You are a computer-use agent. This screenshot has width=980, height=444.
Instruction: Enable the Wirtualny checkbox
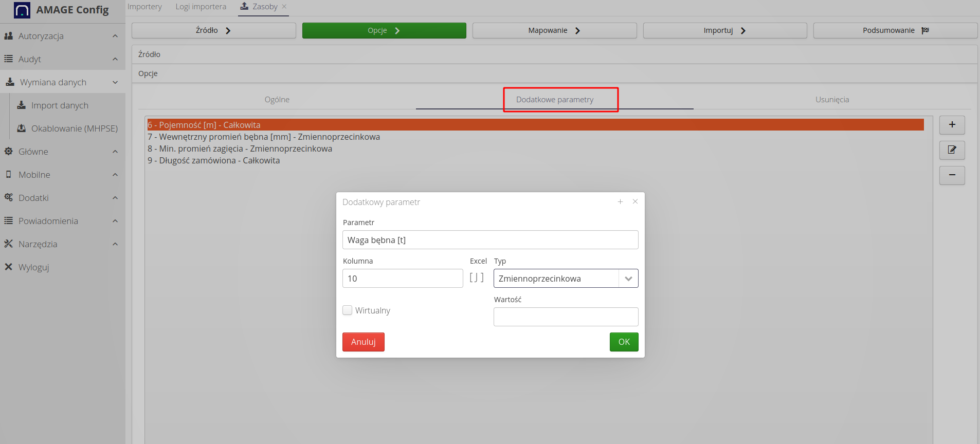pos(348,310)
